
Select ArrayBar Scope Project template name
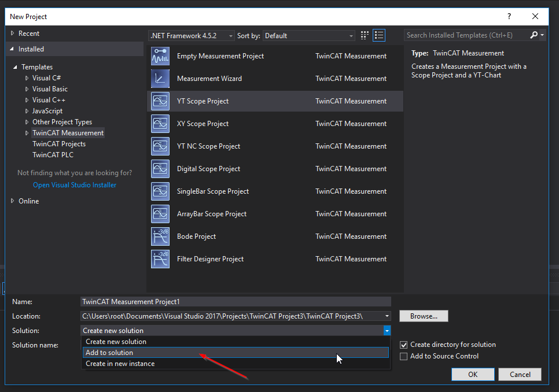click(x=212, y=213)
